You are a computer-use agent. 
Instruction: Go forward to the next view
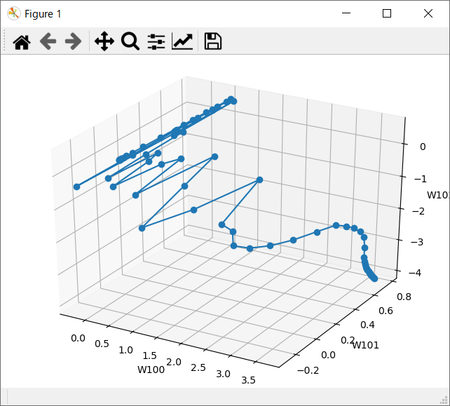(x=73, y=42)
